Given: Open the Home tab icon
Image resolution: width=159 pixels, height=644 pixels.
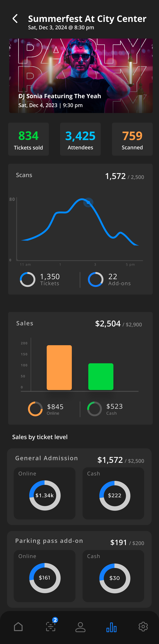Looking at the screenshot, I should pyautogui.click(x=18, y=627).
